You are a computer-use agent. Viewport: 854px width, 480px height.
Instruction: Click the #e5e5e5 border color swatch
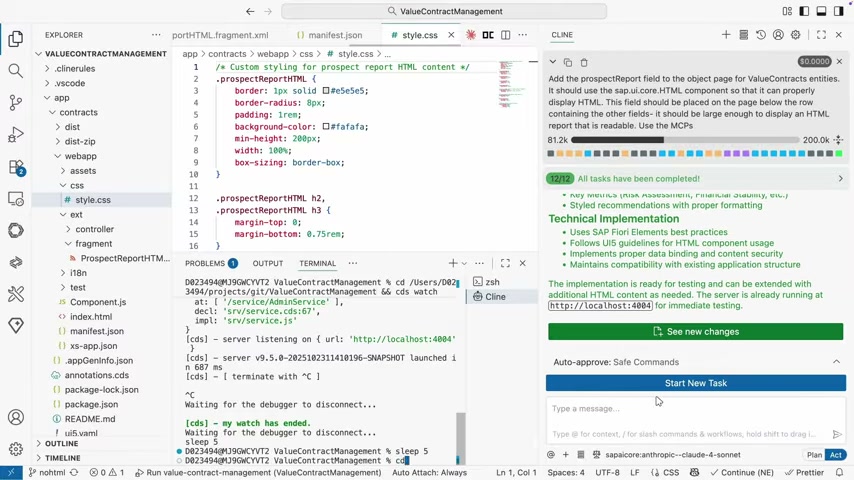pyautogui.click(x=326, y=90)
